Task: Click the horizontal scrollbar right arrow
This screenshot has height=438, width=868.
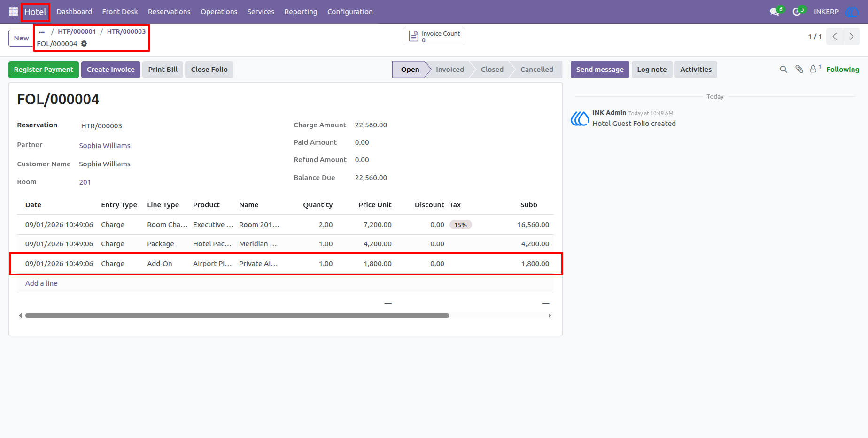Action: pyautogui.click(x=550, y=316)
